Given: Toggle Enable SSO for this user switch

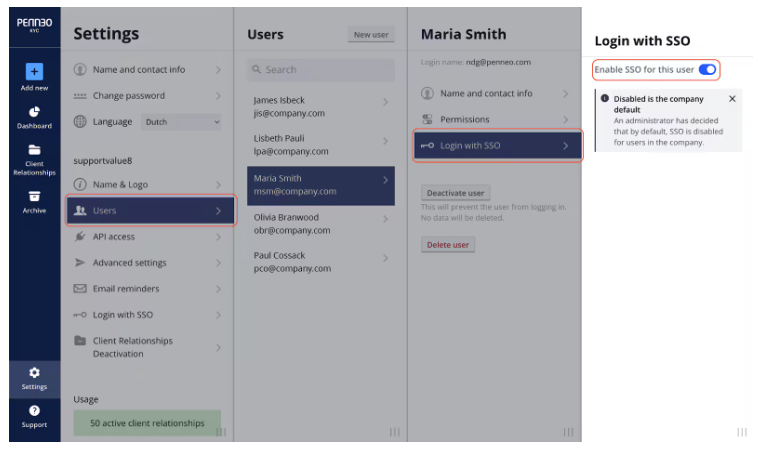Looking at the screenshot, I should pyautogui.click(x=707, y=69).
